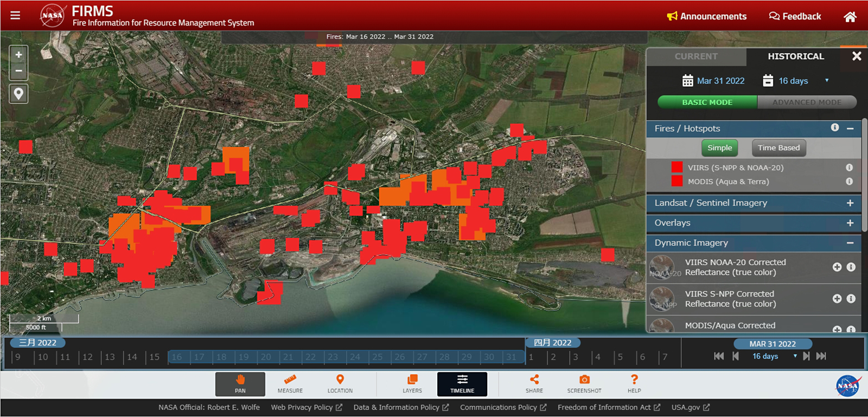
Task: Click the Mar 31 2022 date
Action: [721, 81]
